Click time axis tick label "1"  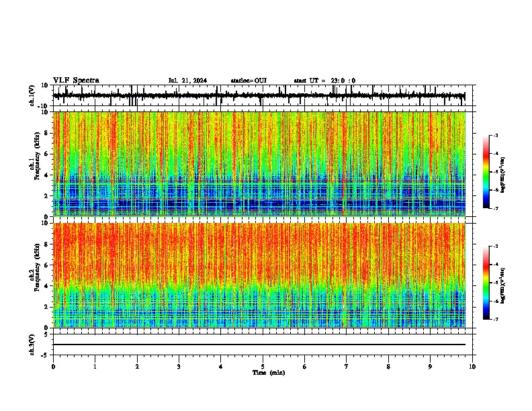point(95,367)
